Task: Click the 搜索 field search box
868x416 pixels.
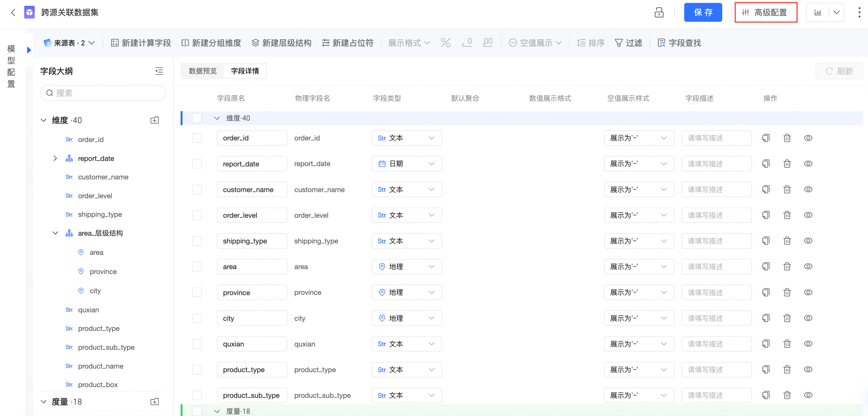Action: pos(103,93)
